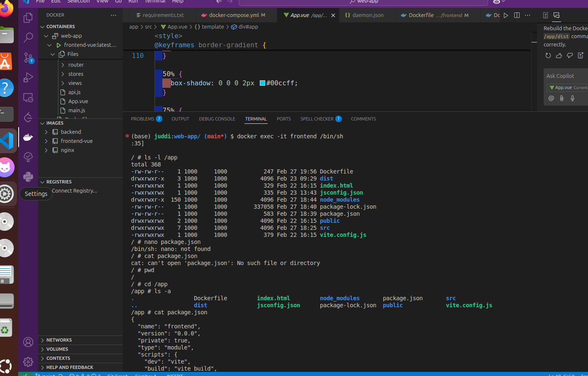Open the Trash from the Ubuntu dock
The height and width of the screenshot is (376, 588).
(6, 328)
